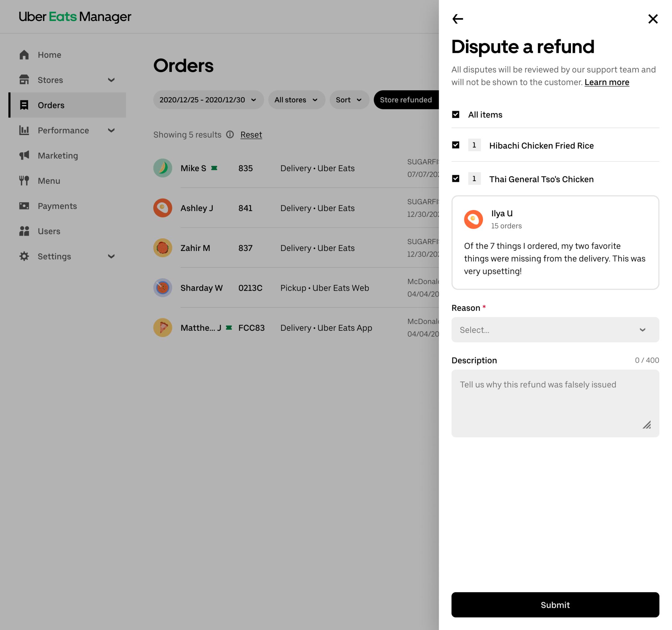Click the green badge next to Mike S
672x630 pixels.
pyautogui.click(x=214, y=168)
